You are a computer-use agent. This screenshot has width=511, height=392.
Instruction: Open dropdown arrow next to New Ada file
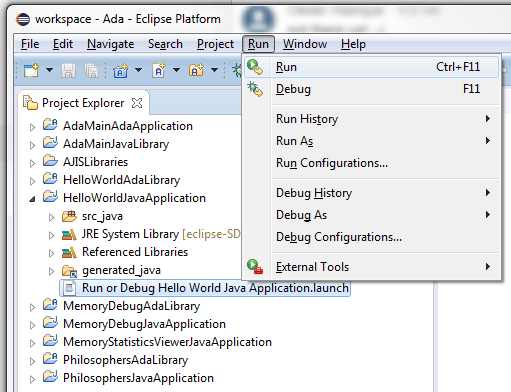tap(176, 70)
